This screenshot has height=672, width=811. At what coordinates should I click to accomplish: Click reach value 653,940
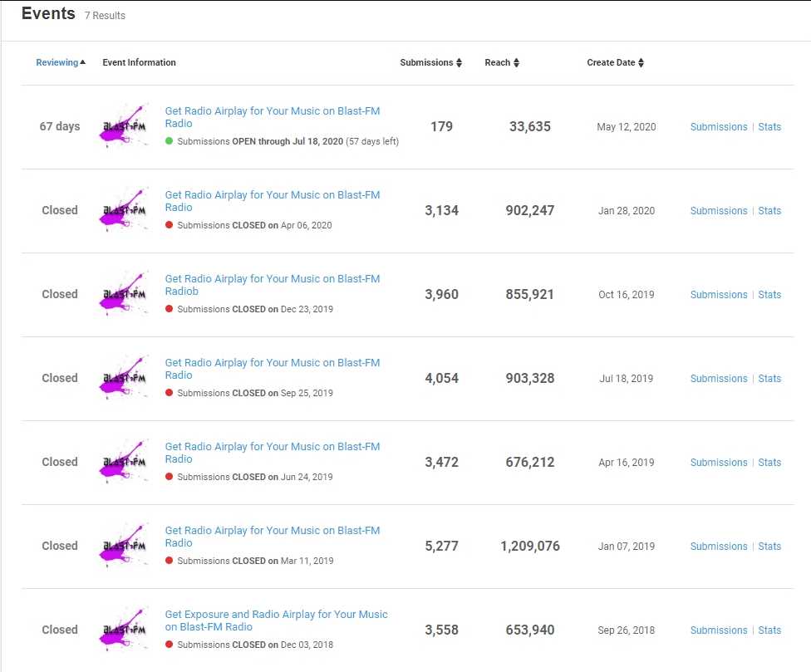pyautogui.click(x=529, y=630)
